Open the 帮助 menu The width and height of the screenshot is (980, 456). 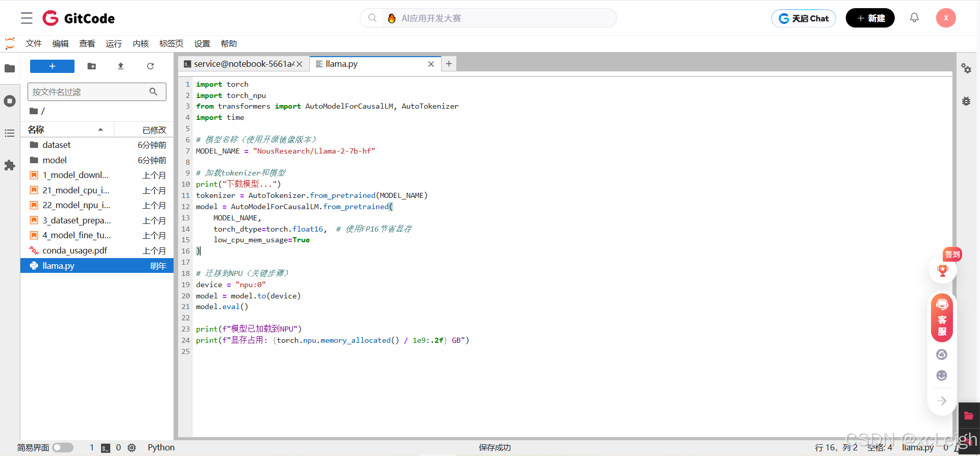click(229, 44)
